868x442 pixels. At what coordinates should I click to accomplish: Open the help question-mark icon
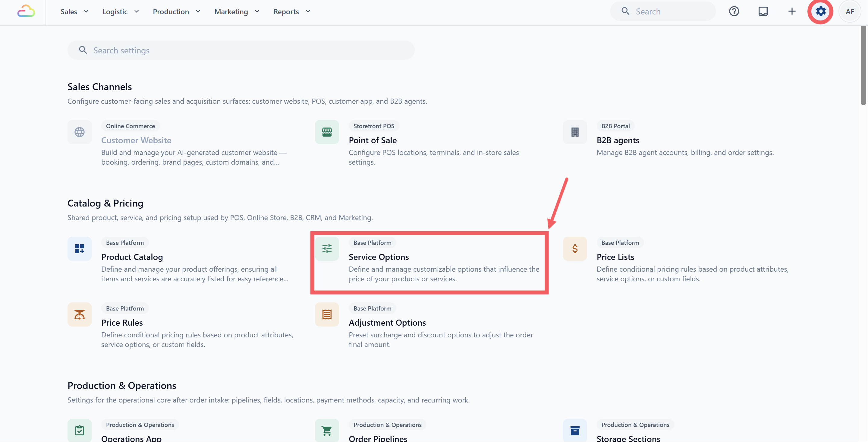pyautogui.click(x=734, y=11)
